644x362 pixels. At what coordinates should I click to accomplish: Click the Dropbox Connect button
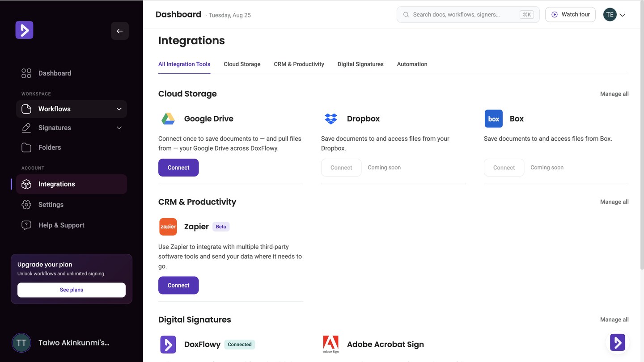coord(341,168)
